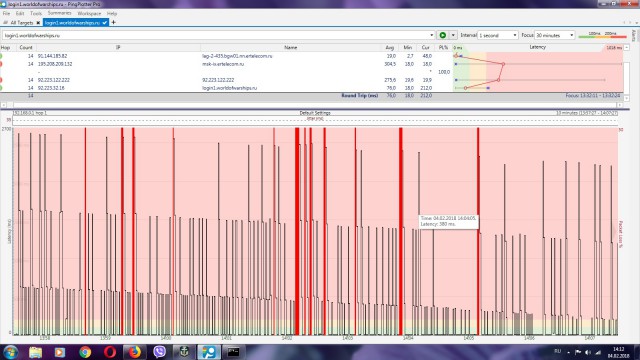Click the up arrow of trace grid scrollbar
Viewport: 640px width, 360px height.
tap(627, 48)
